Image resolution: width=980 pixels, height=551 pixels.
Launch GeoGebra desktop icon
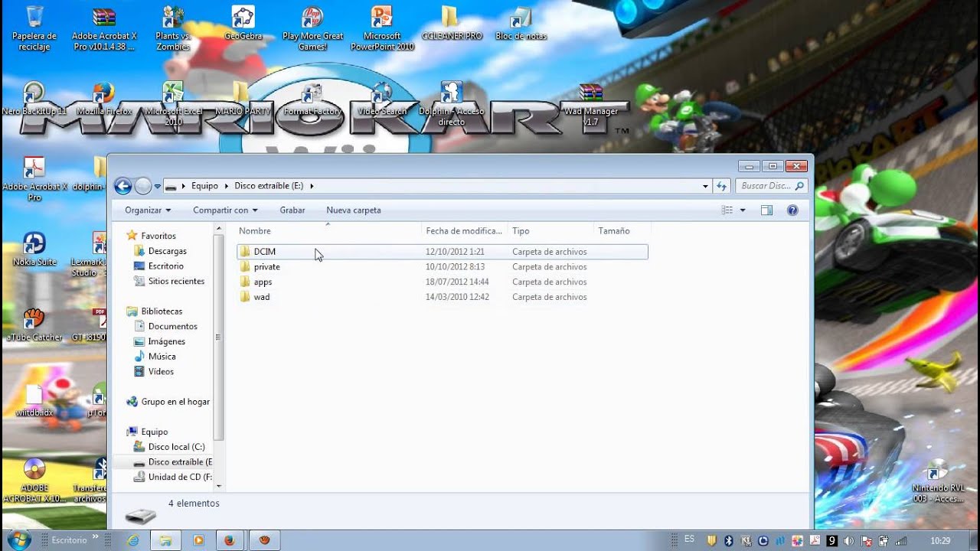243,23
